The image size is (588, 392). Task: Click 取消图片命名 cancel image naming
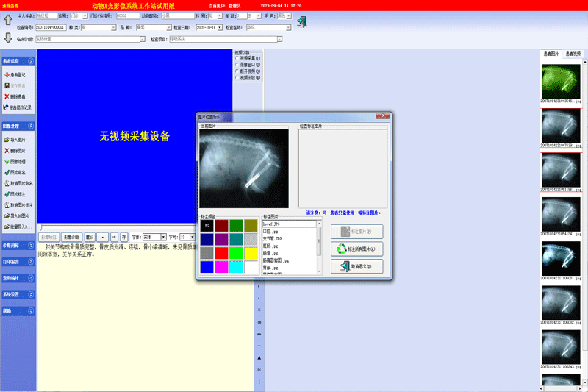coord(19,183)
